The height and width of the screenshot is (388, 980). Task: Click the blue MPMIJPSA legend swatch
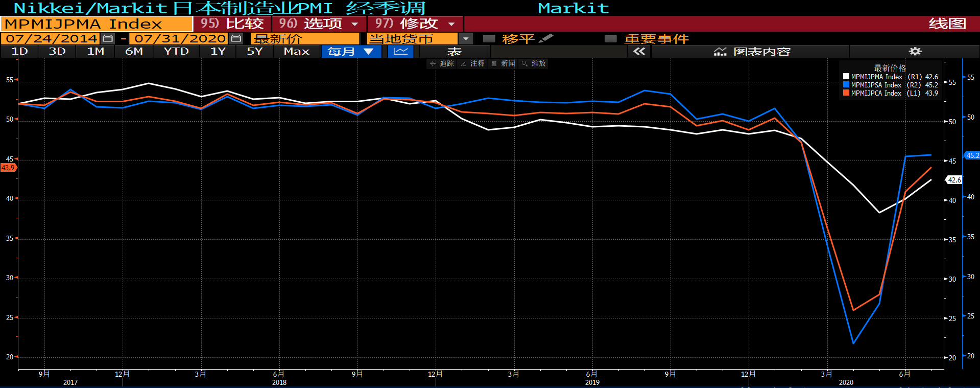click(846, 85)
